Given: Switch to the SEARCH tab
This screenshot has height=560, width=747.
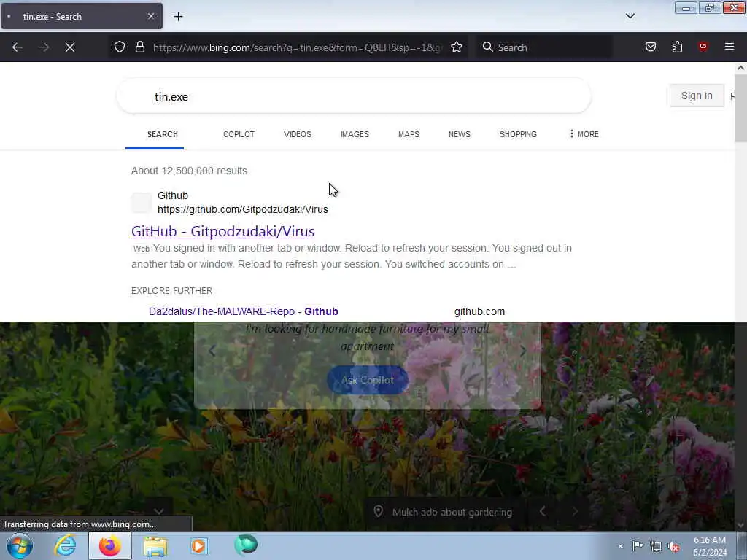Looking at the screenshot, I should click(162, 134).
